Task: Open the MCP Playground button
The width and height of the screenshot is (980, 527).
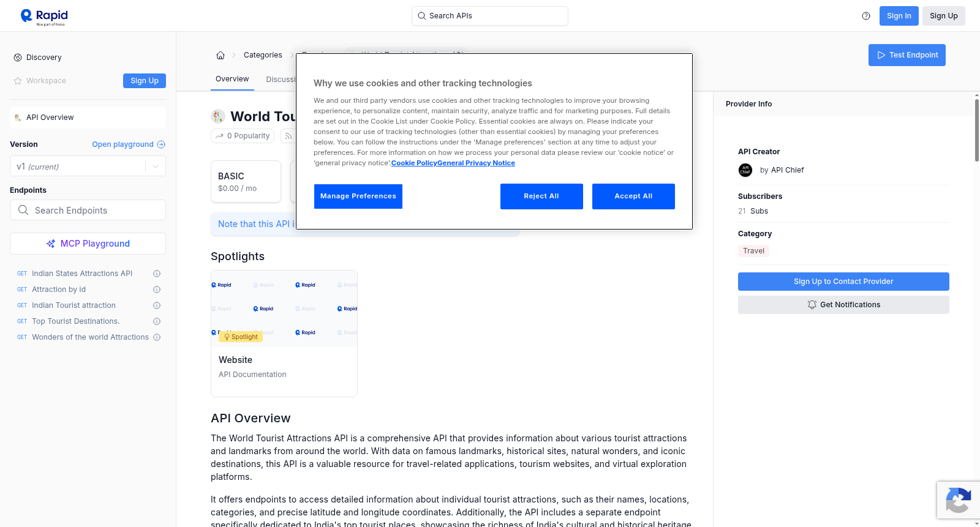Action: coord(88,244)
